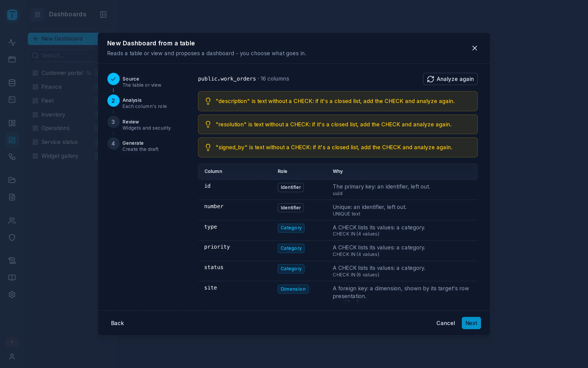Click the activity pulse icon in sidebar
Image resolution: width=588 pixels, height=368 pixels.
[x=12, y=43]
